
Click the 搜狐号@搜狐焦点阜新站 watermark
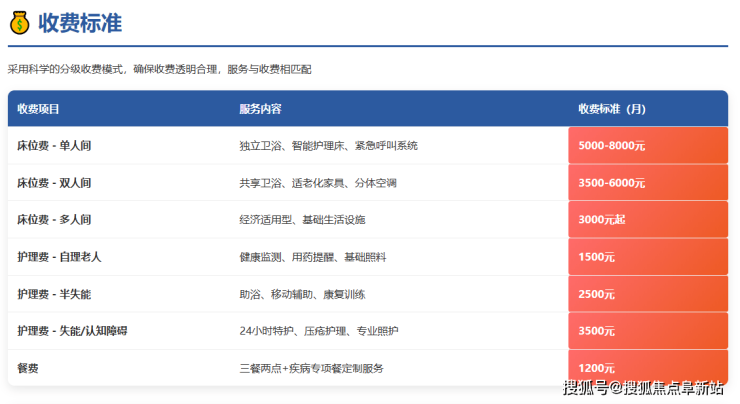[643, 388]
